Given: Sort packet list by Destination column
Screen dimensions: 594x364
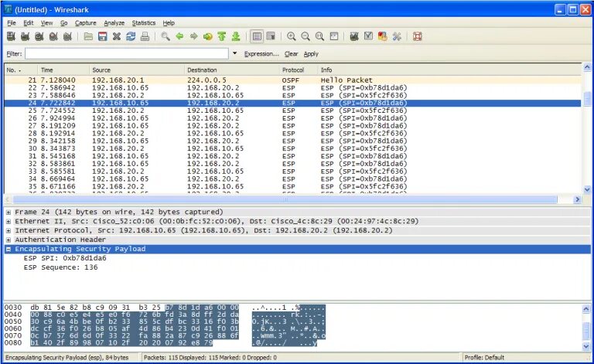Looking at the screenshot, I should [231, 70].
